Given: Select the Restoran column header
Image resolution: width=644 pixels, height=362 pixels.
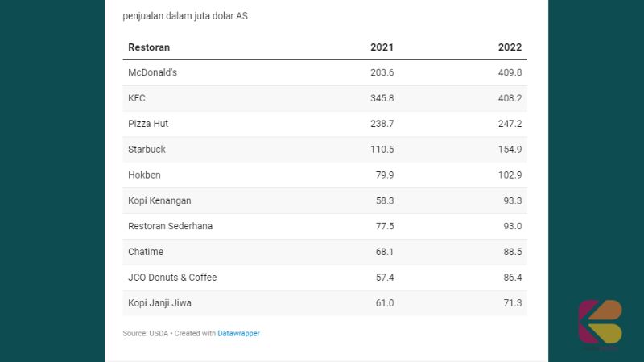Looking at the screenshot, I should tap(149, 47).
